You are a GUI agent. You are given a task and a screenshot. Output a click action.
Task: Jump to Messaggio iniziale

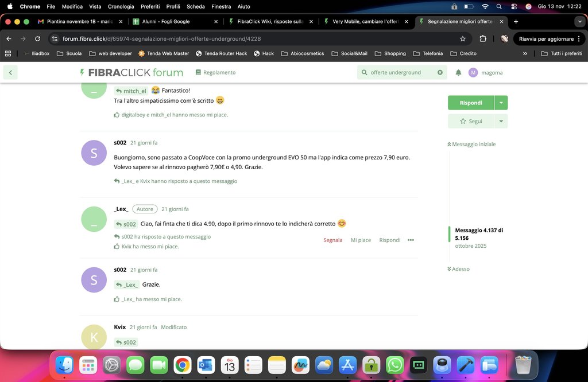pyautogui.click(x=471, y=144)
